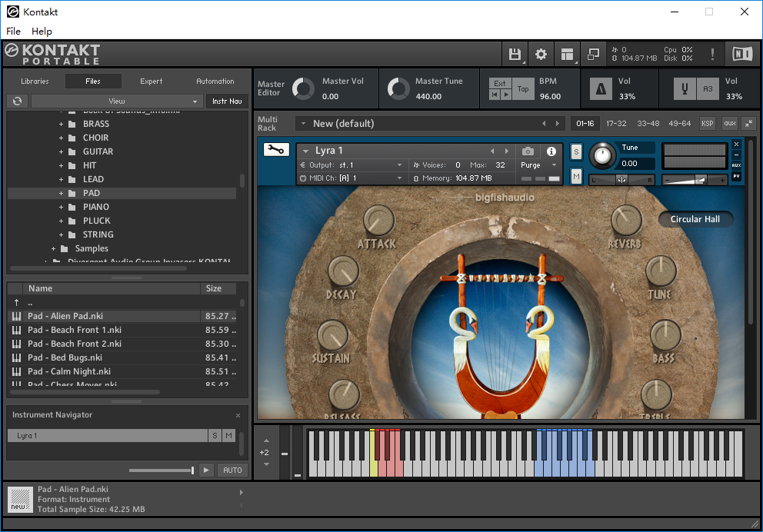Open the Lyra 1 instrument name dropdown arrow
Screen dimensions: 763x532
(x=305, y=151)
